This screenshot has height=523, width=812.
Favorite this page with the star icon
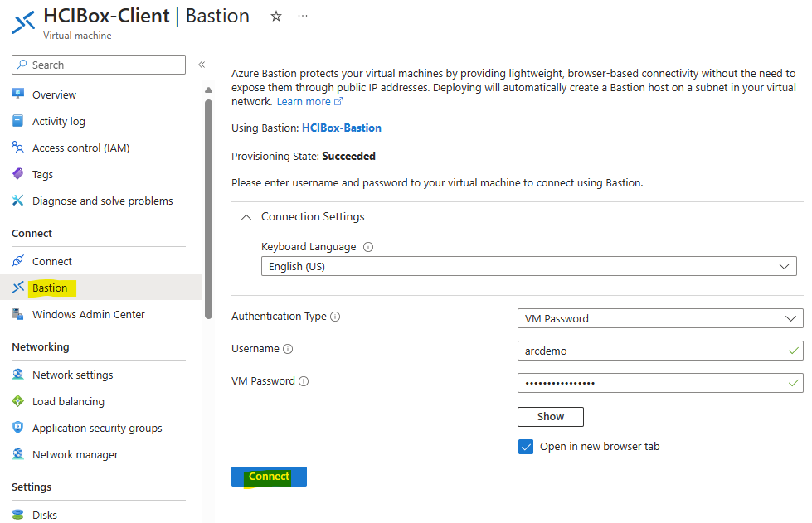[x=276, y=17]
